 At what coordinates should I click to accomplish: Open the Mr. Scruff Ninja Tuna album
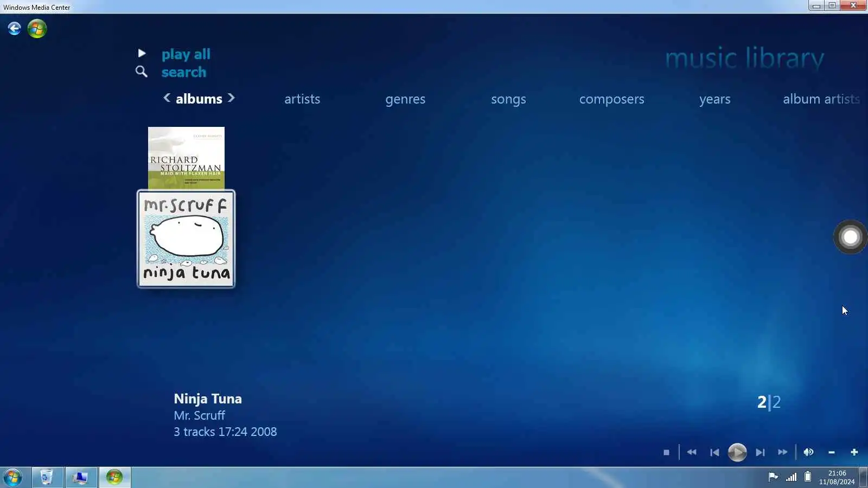point(186,239)
